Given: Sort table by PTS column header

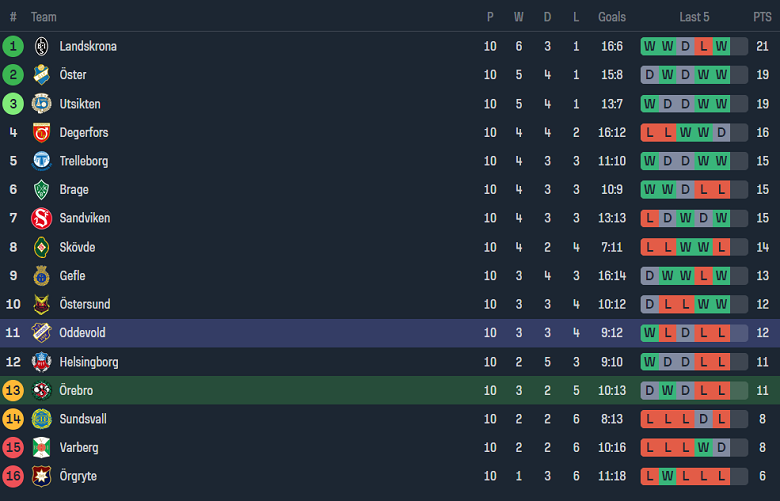Looking at the screenshot, I should tap(762, 17).
